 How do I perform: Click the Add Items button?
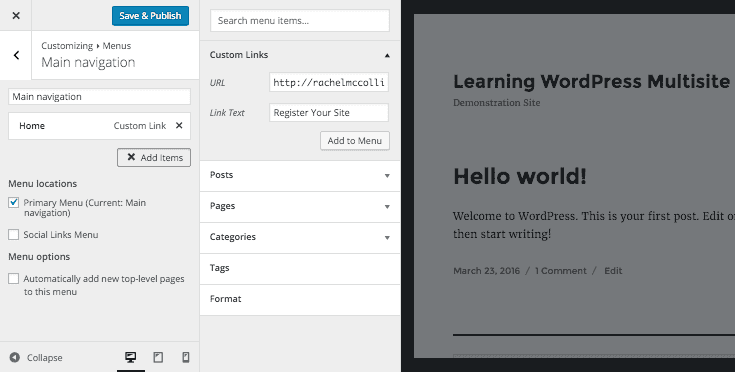(154, 157)
